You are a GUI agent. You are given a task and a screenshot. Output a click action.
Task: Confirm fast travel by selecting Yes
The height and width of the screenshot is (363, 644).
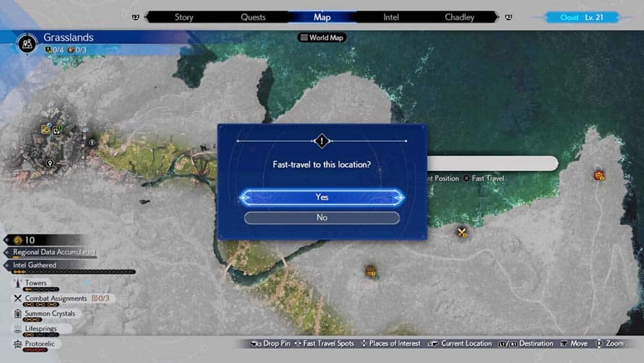coord(322,197)
